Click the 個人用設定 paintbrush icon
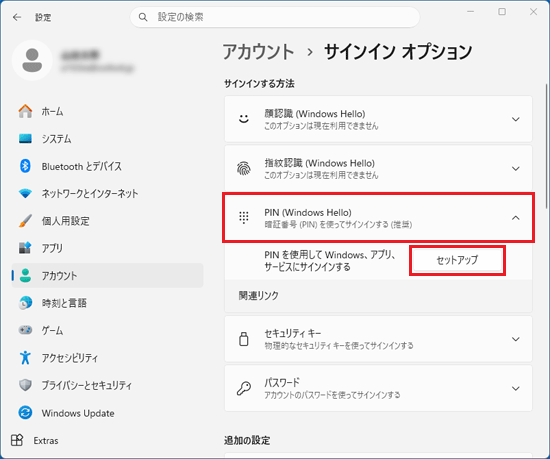 click(25, 221)
